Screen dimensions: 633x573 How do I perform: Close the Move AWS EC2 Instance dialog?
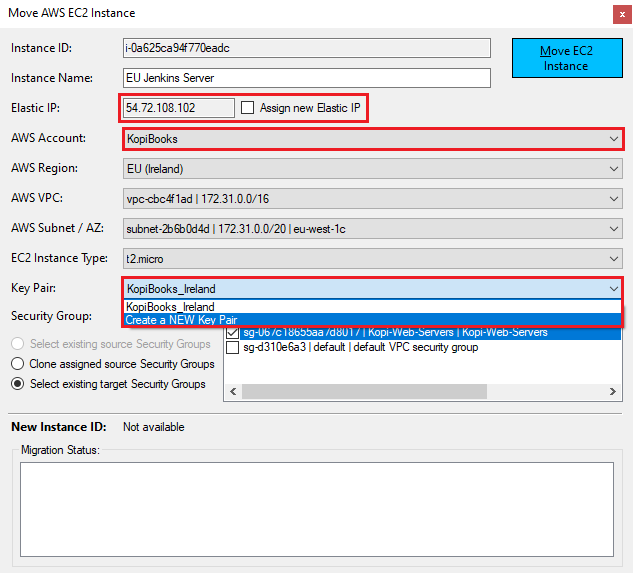pyautogui.click(x=622, y=15)
